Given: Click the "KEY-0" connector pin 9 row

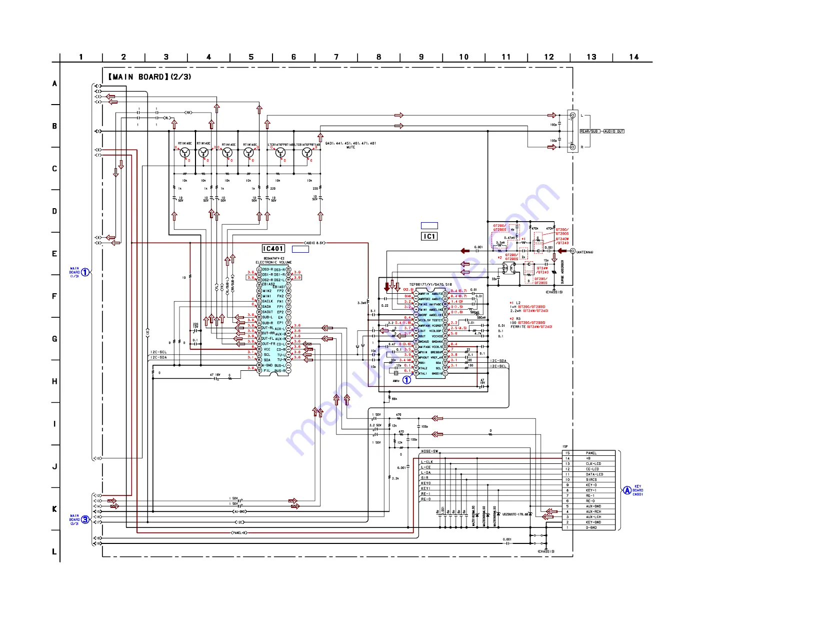Looking at the screenshot, I should tap(588, 485).
